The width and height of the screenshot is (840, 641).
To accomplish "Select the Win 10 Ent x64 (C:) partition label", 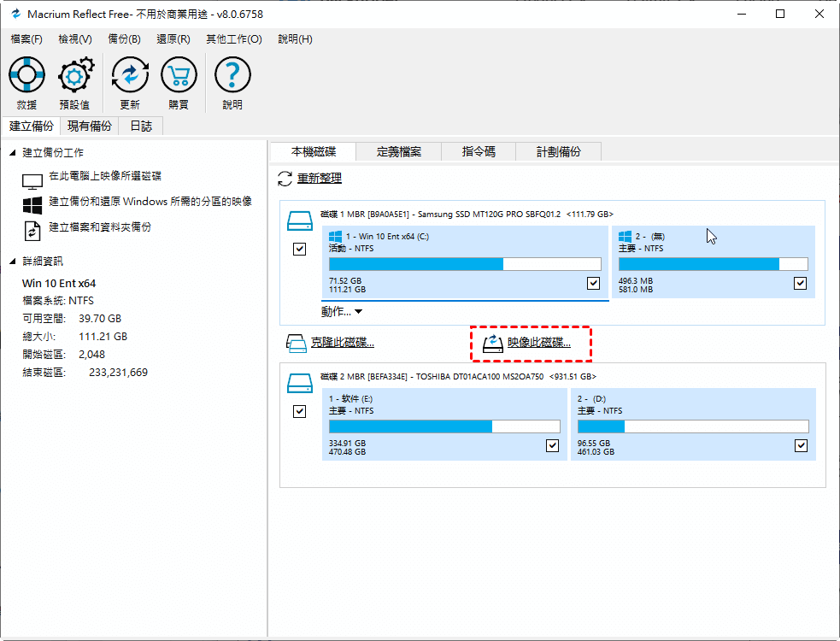I will pyautogui.click(x=387, y=237).
